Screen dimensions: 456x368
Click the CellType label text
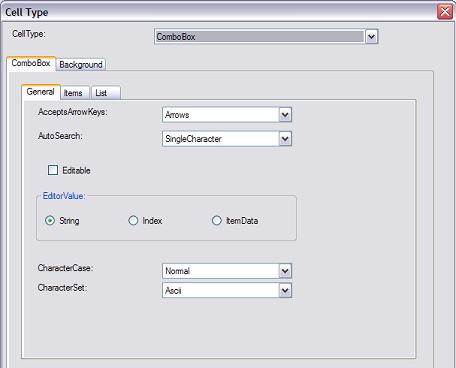29,34
